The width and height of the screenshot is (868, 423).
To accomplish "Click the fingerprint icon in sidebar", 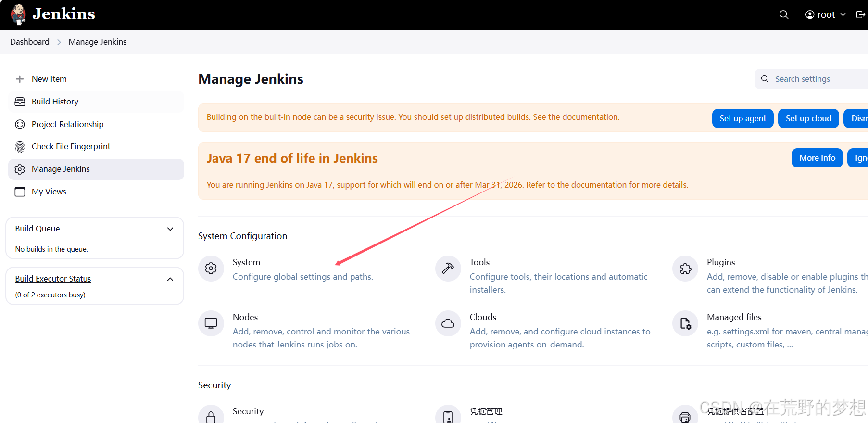I will (20, 147).
